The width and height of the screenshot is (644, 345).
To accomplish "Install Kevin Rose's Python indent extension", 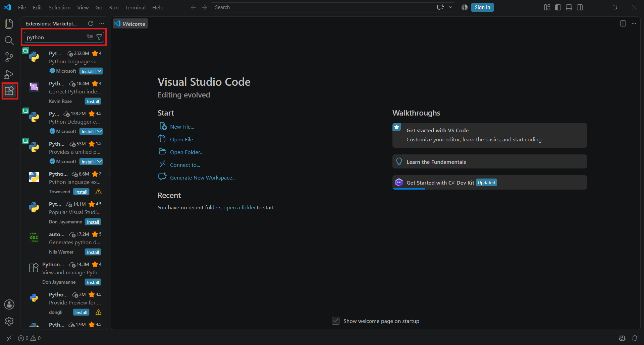I will (x=93, y=101).
